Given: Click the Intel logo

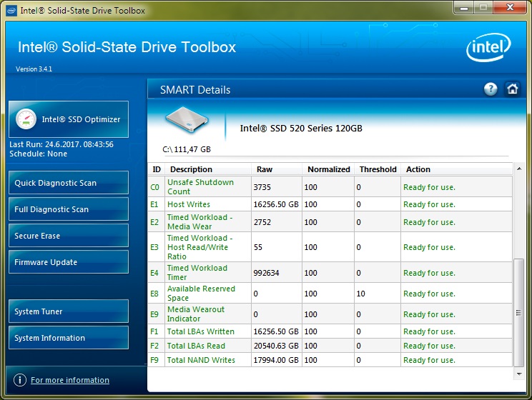Looking at the screenshot, I should coord(488,49).
